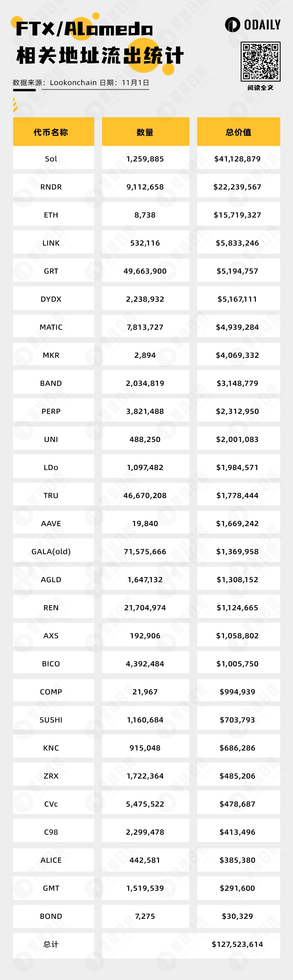Click the MATIC token name cell
The height and width of the screenshot is (980, 293).
(x=51, y=327)
